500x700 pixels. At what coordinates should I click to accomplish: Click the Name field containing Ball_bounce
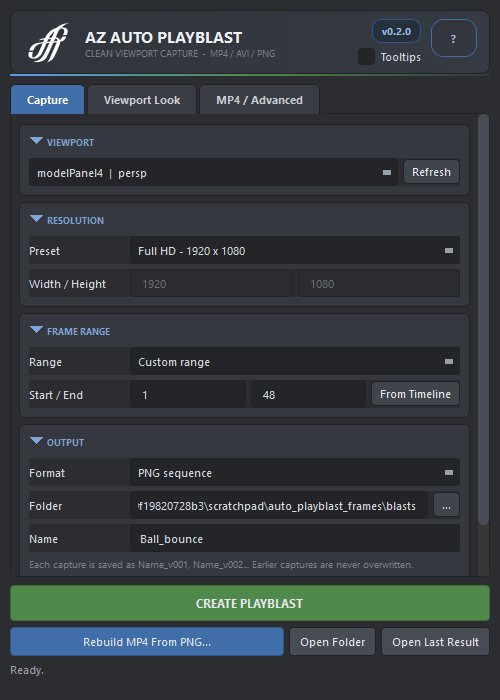pyautogui.click(x=295, y=539)
